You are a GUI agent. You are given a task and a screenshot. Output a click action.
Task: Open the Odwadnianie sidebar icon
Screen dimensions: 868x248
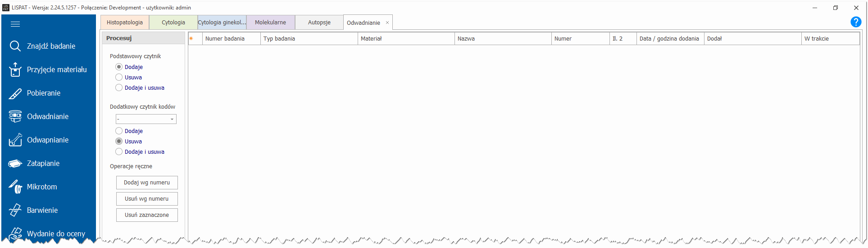point(15,116)
